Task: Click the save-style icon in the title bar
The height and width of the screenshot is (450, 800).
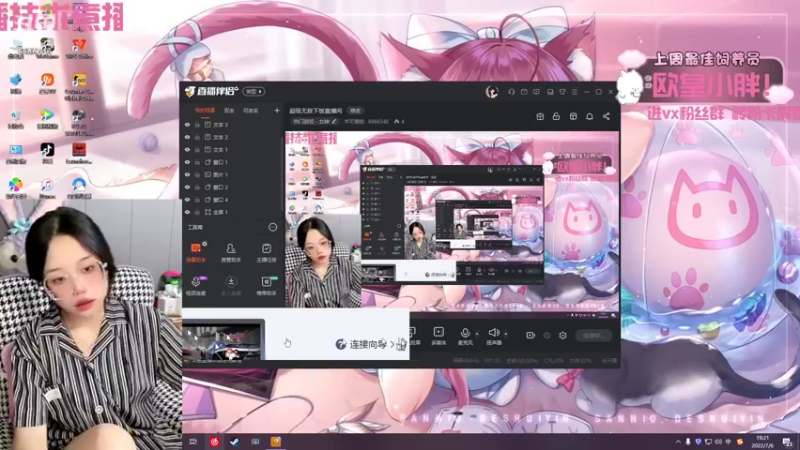Action: 550,92
